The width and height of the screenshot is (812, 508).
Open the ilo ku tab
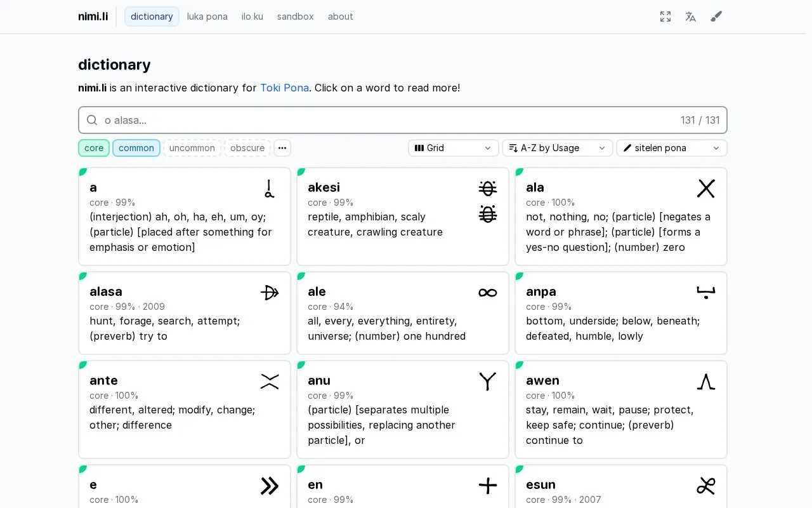pyautogui.click(x=252, y=17)
